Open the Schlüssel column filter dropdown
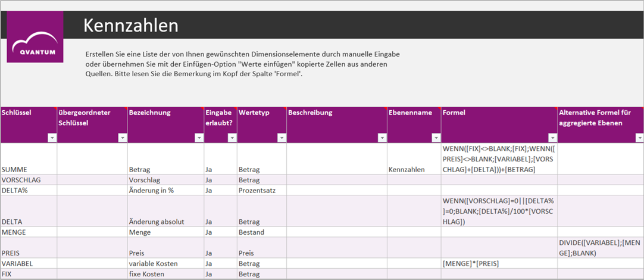This screenshot has height=280, width=644. coord(52,138)
